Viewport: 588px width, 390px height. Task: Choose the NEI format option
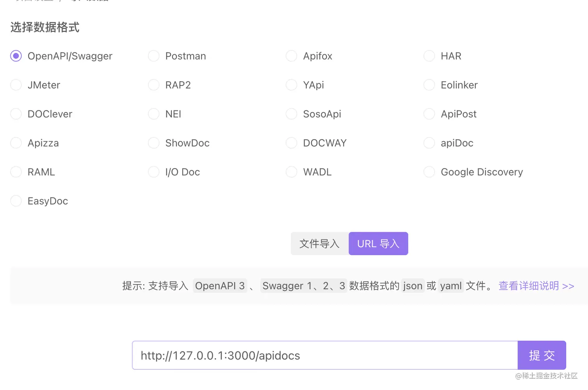(x=154, y=114)
